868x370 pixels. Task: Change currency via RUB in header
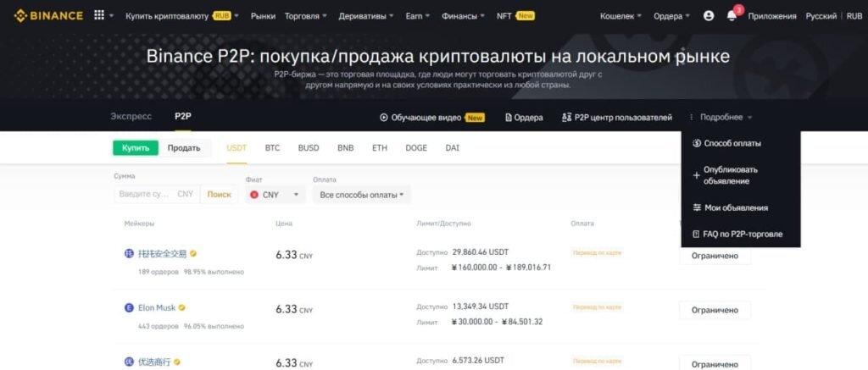pyautogui.click(x=854, y=16)
